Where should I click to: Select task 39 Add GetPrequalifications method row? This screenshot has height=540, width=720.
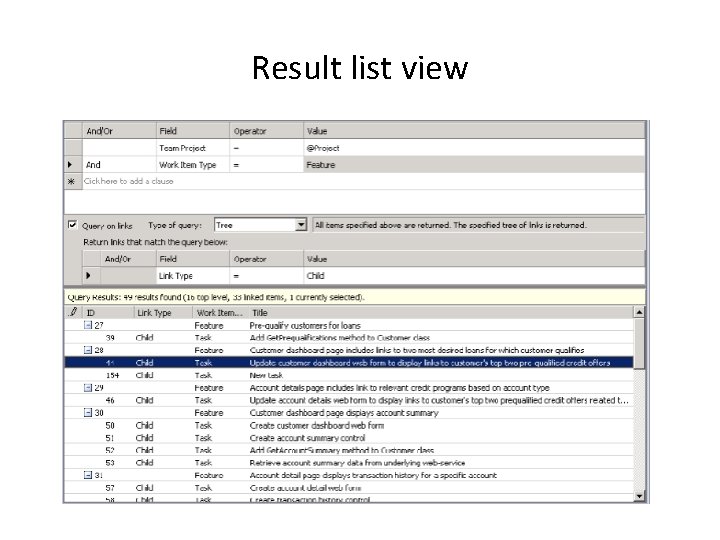[349, 338]
